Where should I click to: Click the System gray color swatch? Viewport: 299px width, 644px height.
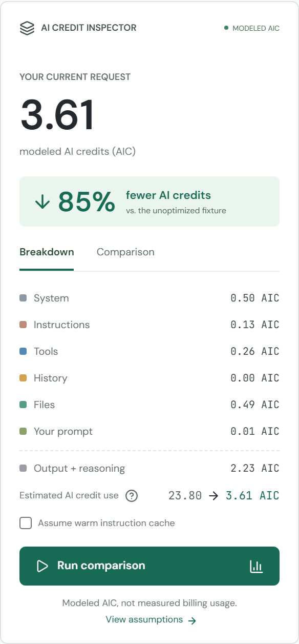point(23,298)
